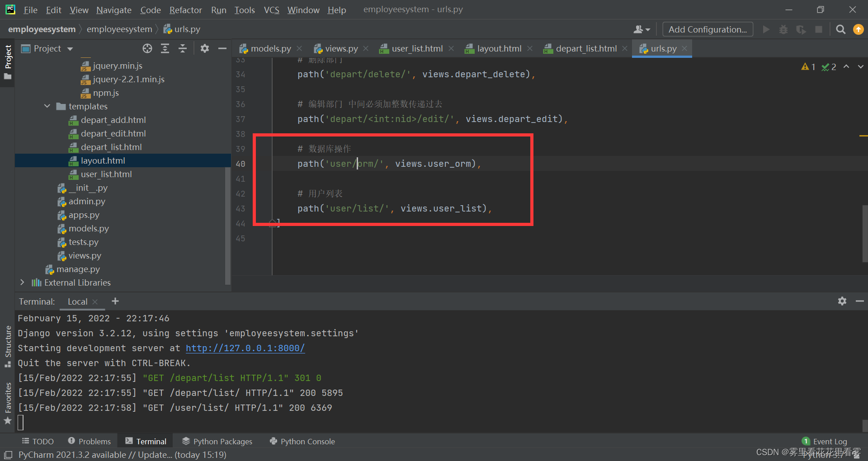Collapse the templates folder

click(x=47, y=106)
